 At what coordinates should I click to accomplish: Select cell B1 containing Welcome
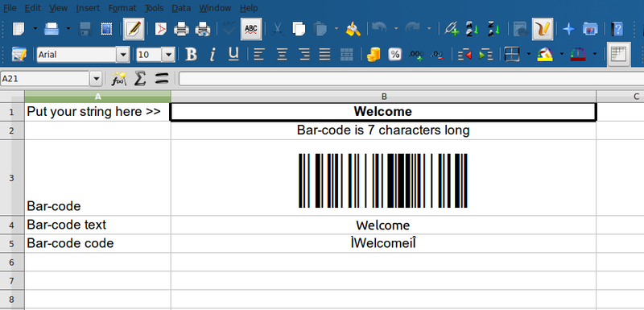[383, 112]
